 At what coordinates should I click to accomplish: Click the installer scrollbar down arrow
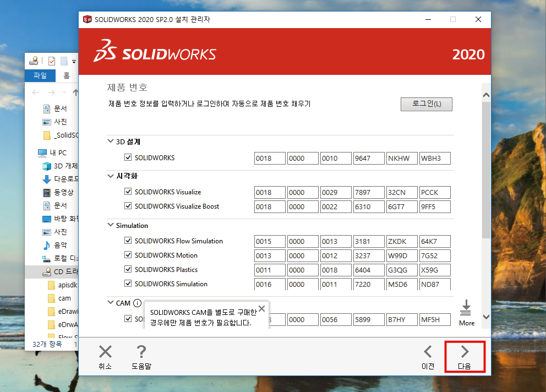[x=486, y=317]
